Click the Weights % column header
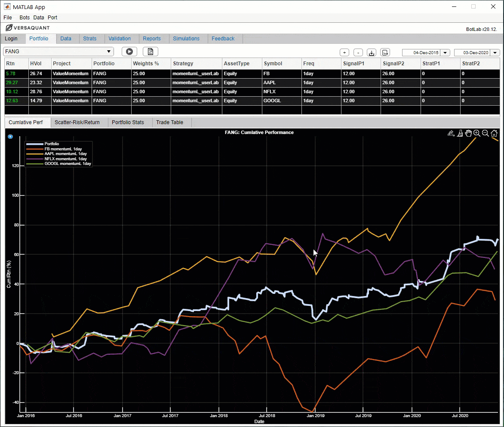 (x=151, y=64)
